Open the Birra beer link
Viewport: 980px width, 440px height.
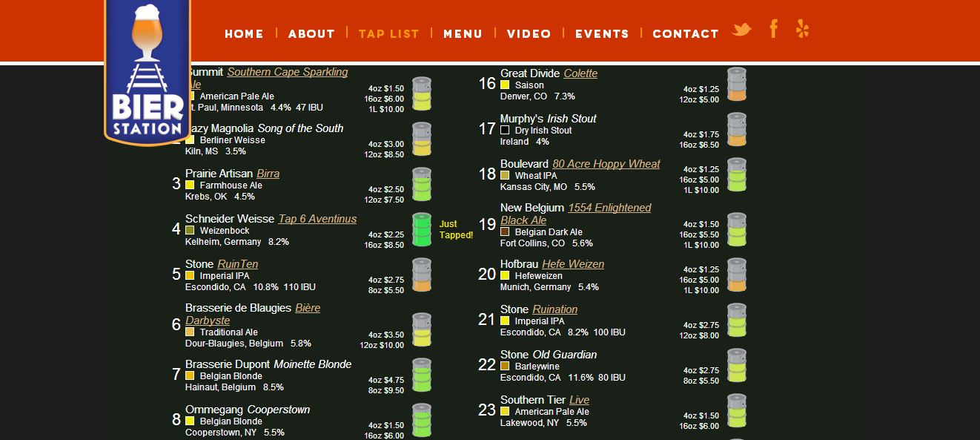pyautogui.click(x=268, y=174)
